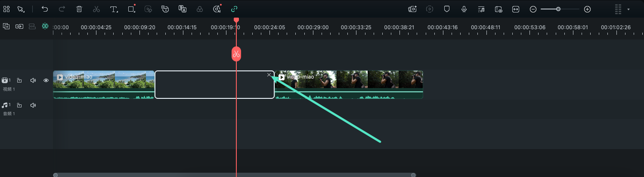Hide video track 1 using eye icon

pyautogui.click(x=46, y=80)
